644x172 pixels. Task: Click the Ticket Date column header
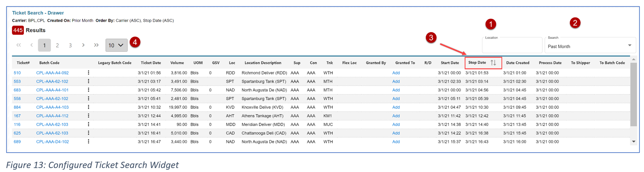(151, 63)
